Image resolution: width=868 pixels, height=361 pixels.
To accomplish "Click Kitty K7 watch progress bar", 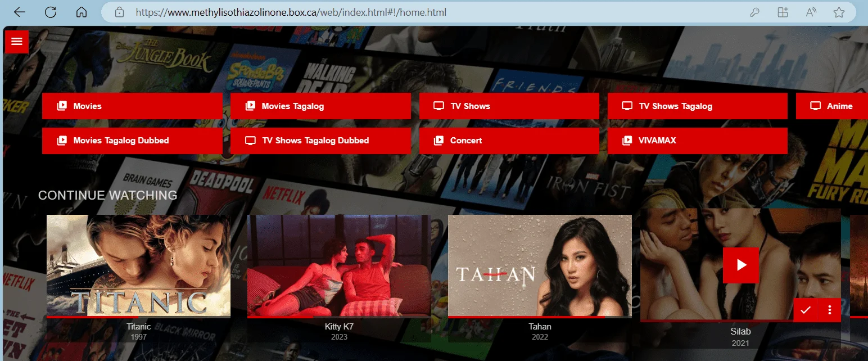I will [339, 317].
